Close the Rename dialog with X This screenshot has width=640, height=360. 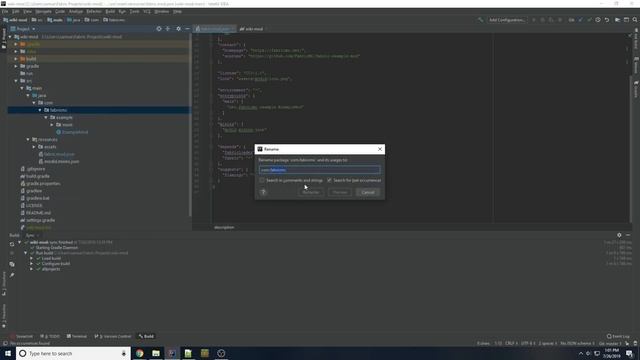point(380,149)
